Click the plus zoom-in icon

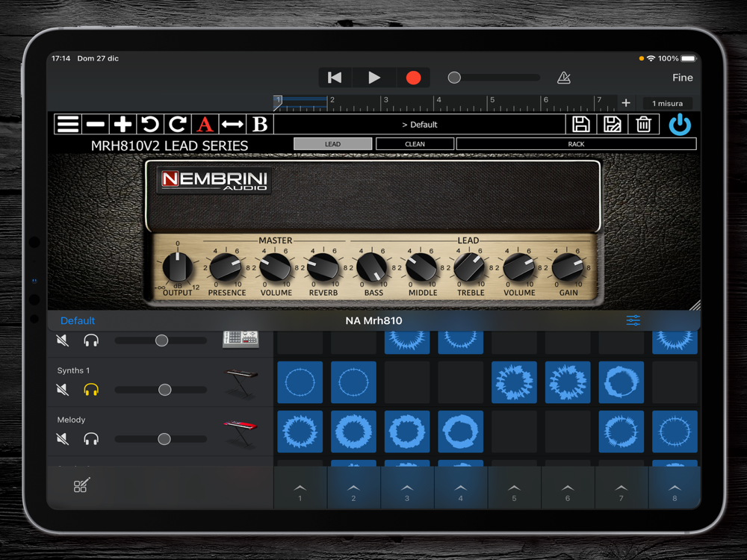click(x=123, y=124)
